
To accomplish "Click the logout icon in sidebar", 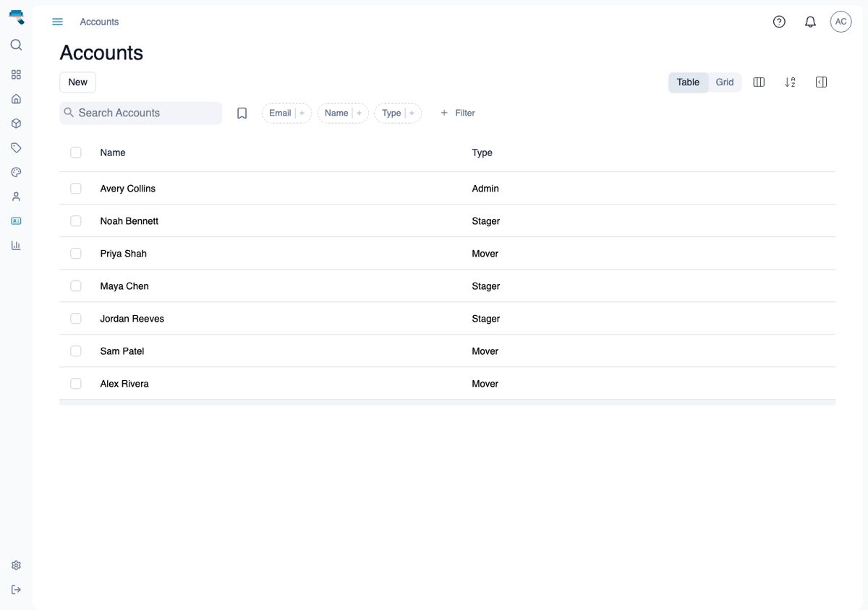I will (x=16, y=590).
